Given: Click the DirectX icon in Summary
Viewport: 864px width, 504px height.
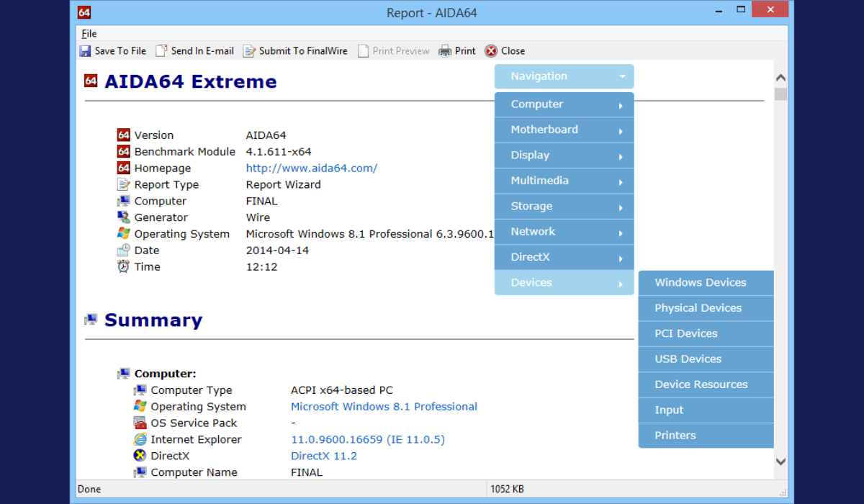Looking at the screenshot, I should pos(140,456).
